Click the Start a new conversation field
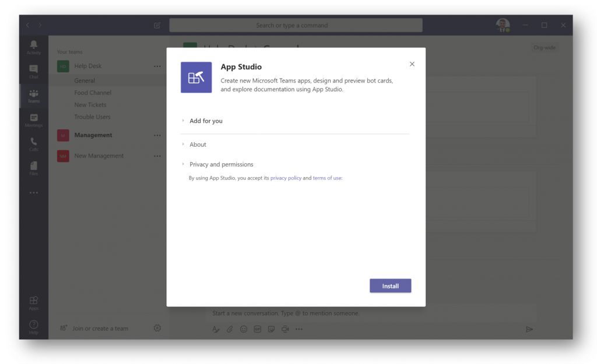 coord(371,313)
